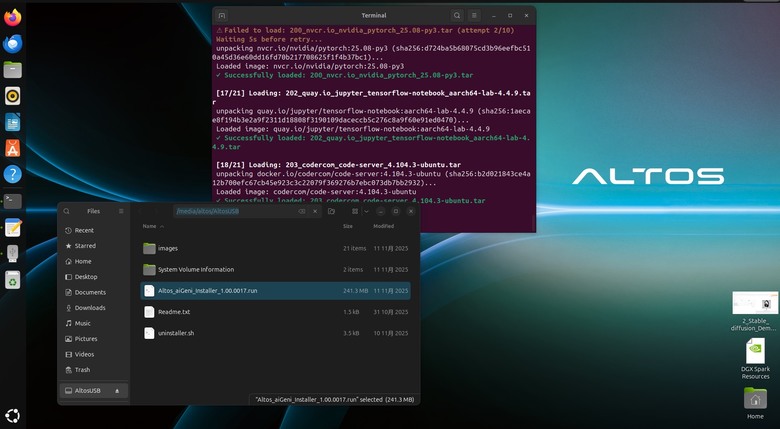The width and height of the screenshot is (780, 429).
Task: Click the Files search icon
Action: point(67,211)
